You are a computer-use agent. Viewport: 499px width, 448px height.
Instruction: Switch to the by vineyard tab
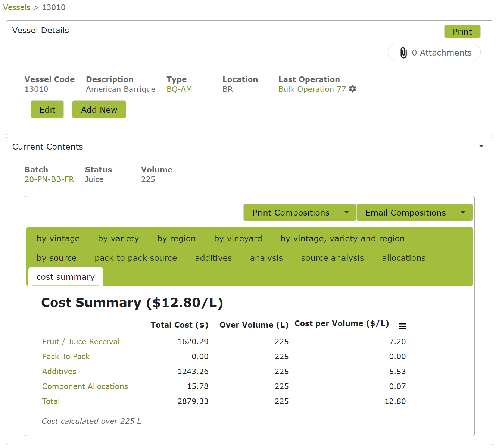coord(238,238)
